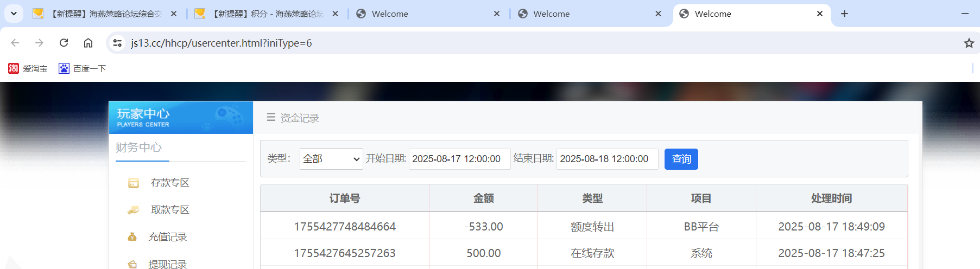Image resolution: width=980 pixels, height=269 pixels.
Task: Open 存款专区 in sidebar
Action: pos(170,183)
